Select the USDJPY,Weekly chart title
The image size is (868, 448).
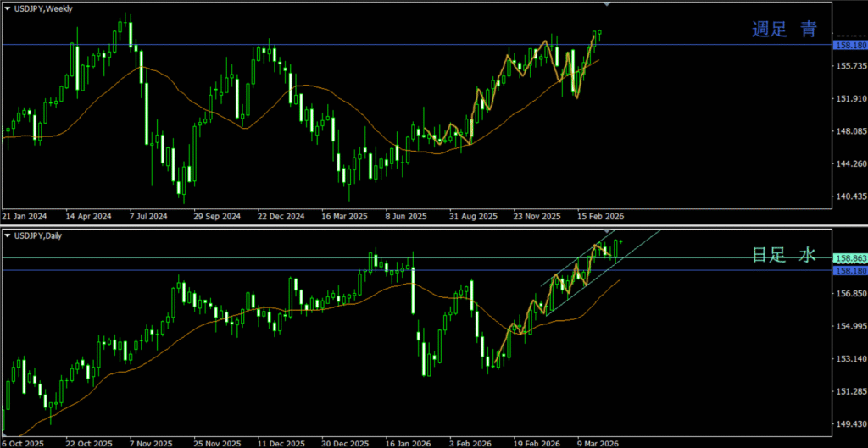(x=43, y=8)
